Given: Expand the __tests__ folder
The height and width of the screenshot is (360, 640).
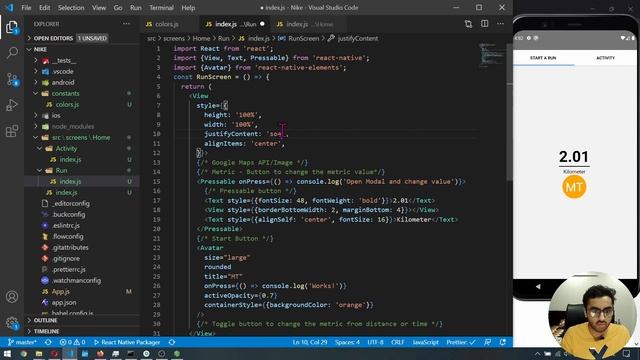Looking at the screenshot, I should click(x=36, y=60).
